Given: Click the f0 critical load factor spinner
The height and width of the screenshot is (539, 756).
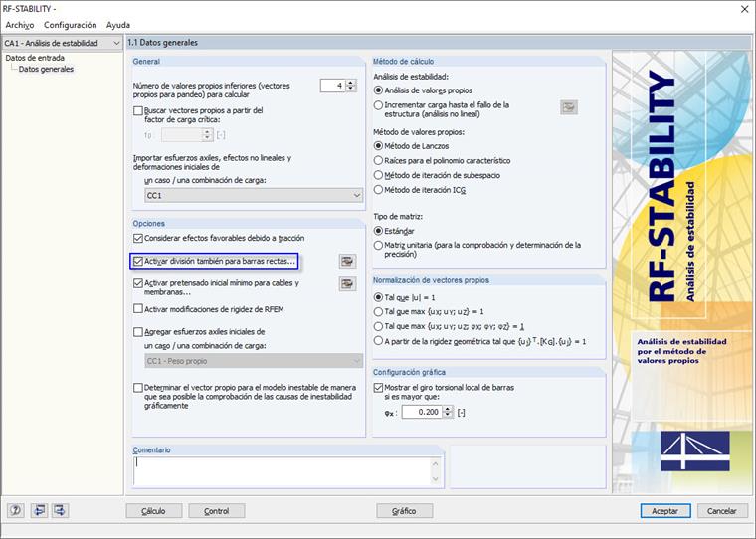Looking at the screenshot, I should pos(207,135).
